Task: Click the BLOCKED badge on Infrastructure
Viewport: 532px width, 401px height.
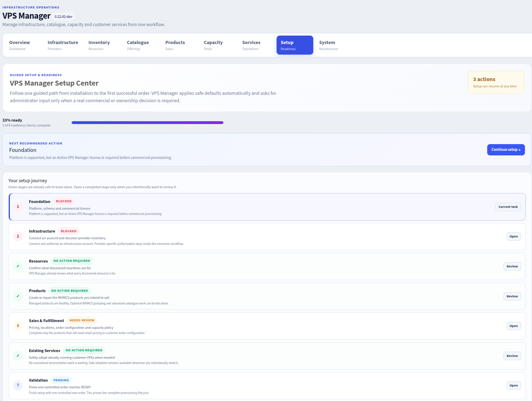Action: click(68, 231)
